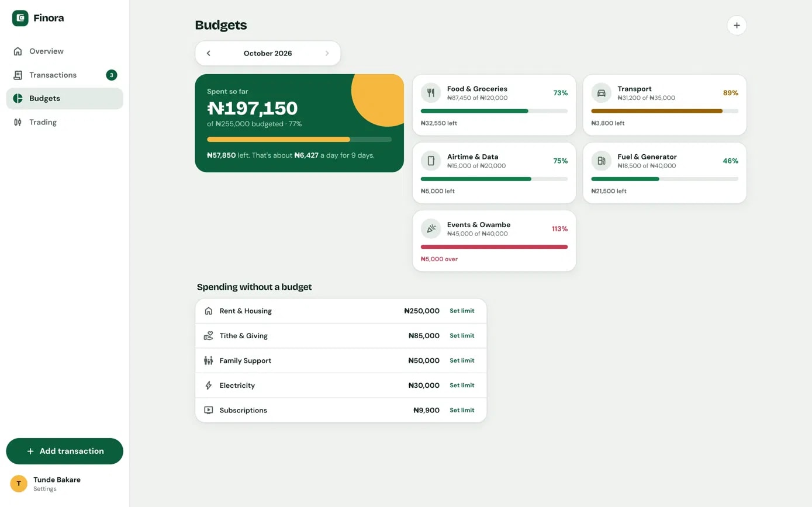Click the Airtime & Data phone icon
This screenshot has width=812, height=507.
click(x=431, y=161)
